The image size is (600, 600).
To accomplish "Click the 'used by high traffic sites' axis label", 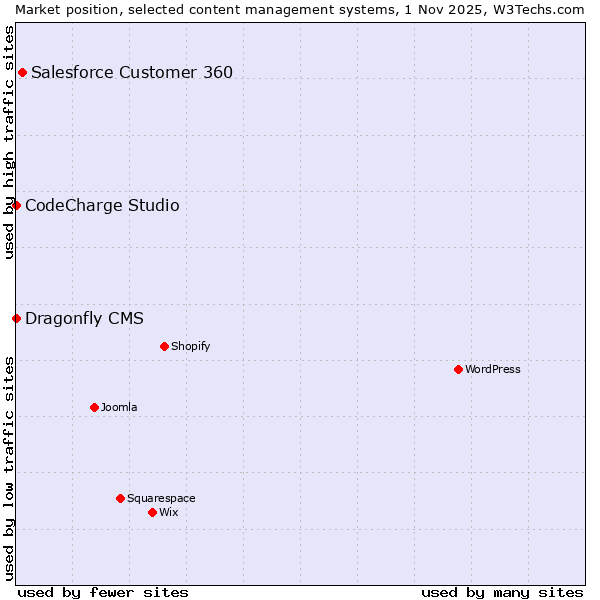I will tap(9, 141).
